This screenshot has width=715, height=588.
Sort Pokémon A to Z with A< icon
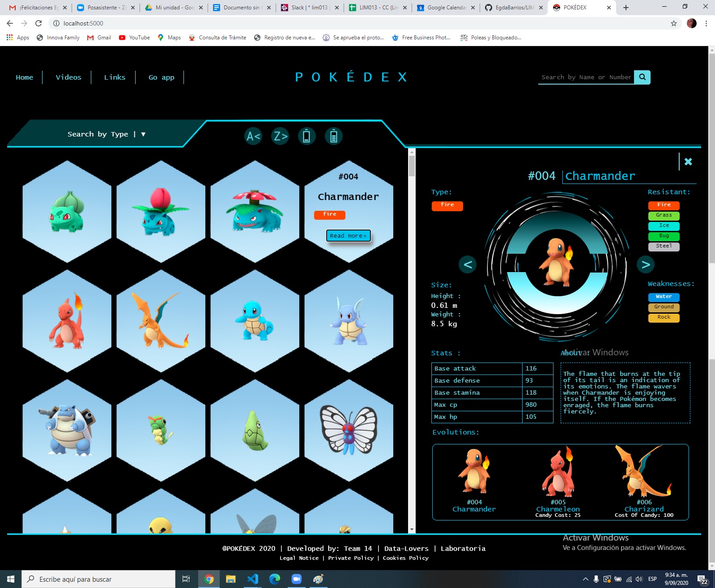(253, 136)
